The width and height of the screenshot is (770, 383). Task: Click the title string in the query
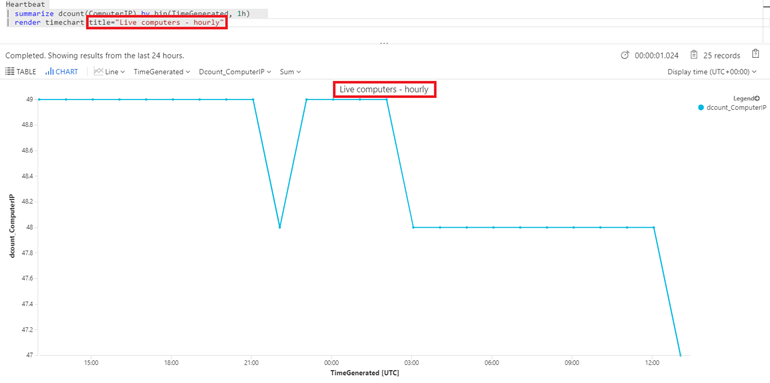(x=157, y=23)
